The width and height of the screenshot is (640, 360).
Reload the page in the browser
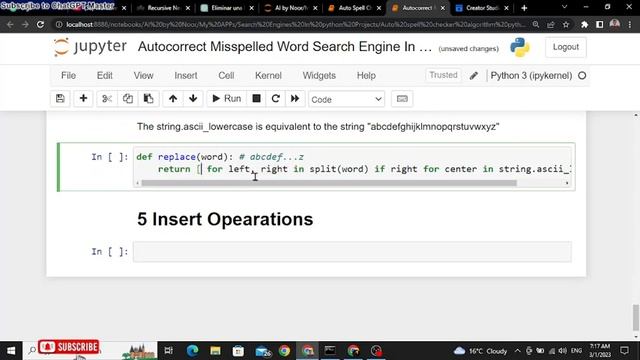pyautogui.click(x=40, y=24)
